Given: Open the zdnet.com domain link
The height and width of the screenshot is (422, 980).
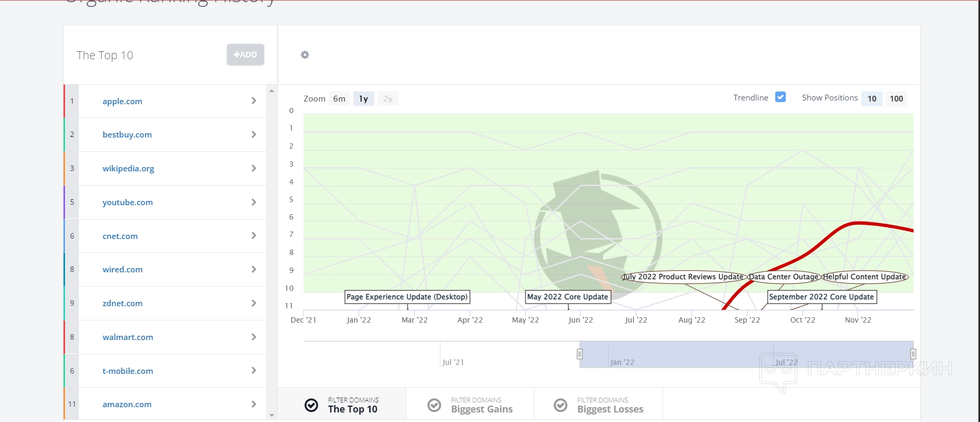Looking at the screenshot, I should 123,304.
